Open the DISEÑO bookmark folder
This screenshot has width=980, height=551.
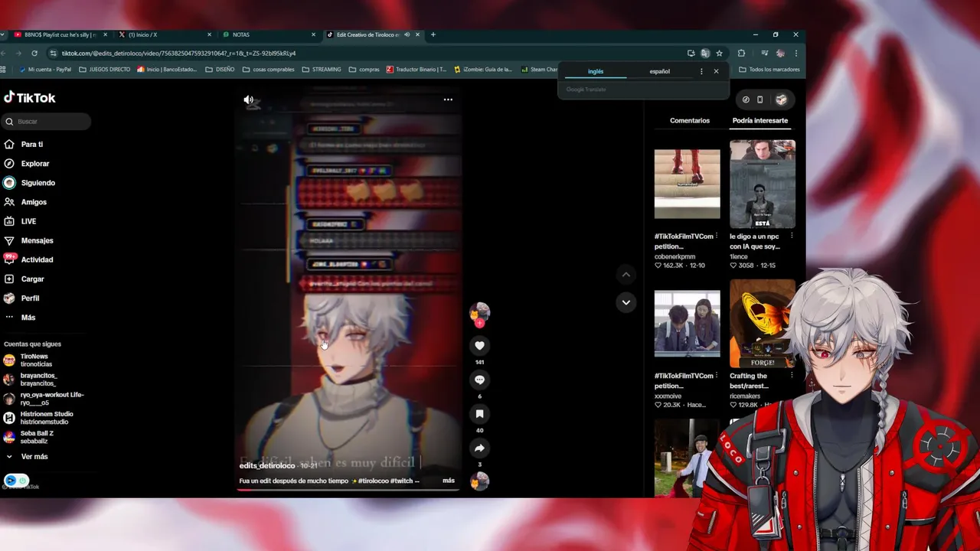[220, 70]
